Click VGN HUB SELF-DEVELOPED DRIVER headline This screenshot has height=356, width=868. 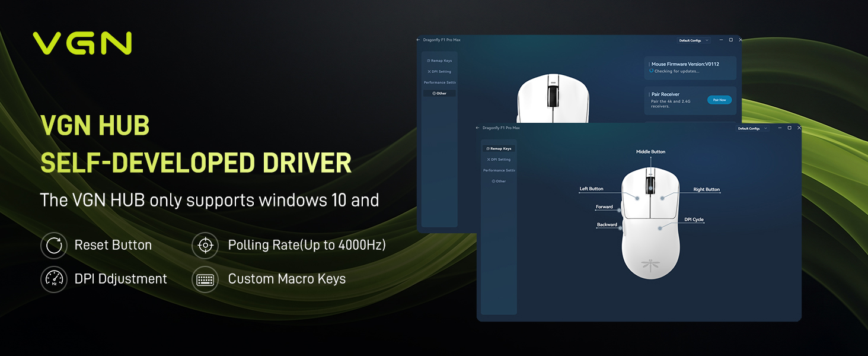click(x=196, y=145)
